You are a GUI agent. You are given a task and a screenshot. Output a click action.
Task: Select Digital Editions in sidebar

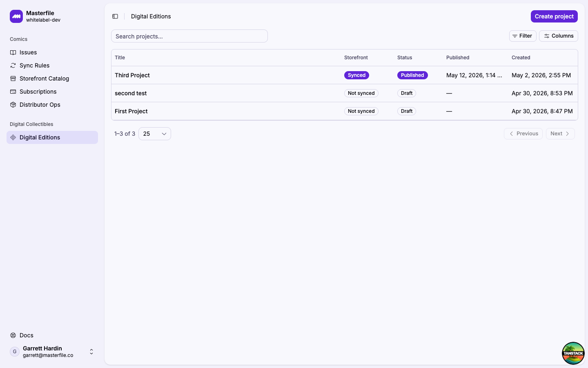pos(52,137)
